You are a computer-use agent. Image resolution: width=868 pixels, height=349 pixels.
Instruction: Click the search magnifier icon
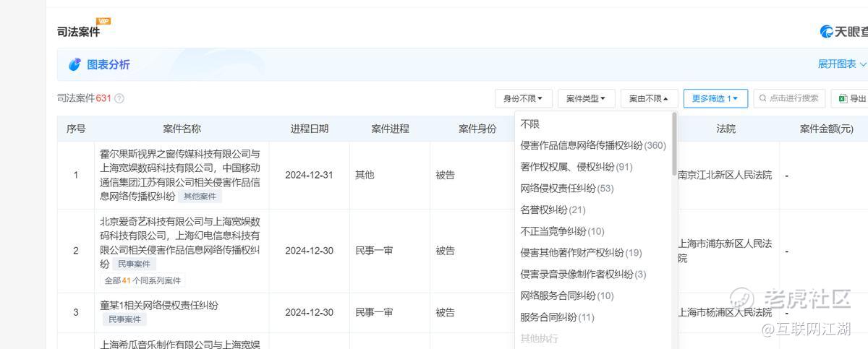click(x=763, y=98)
